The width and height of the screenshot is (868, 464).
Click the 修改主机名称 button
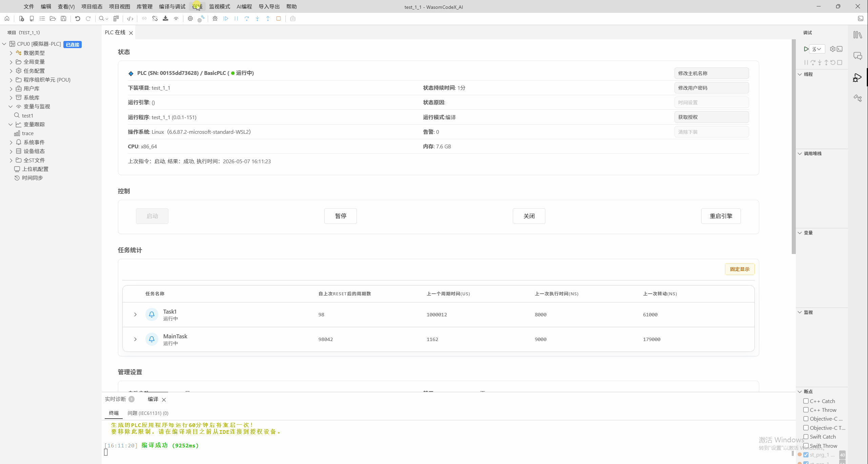point(711,73)
